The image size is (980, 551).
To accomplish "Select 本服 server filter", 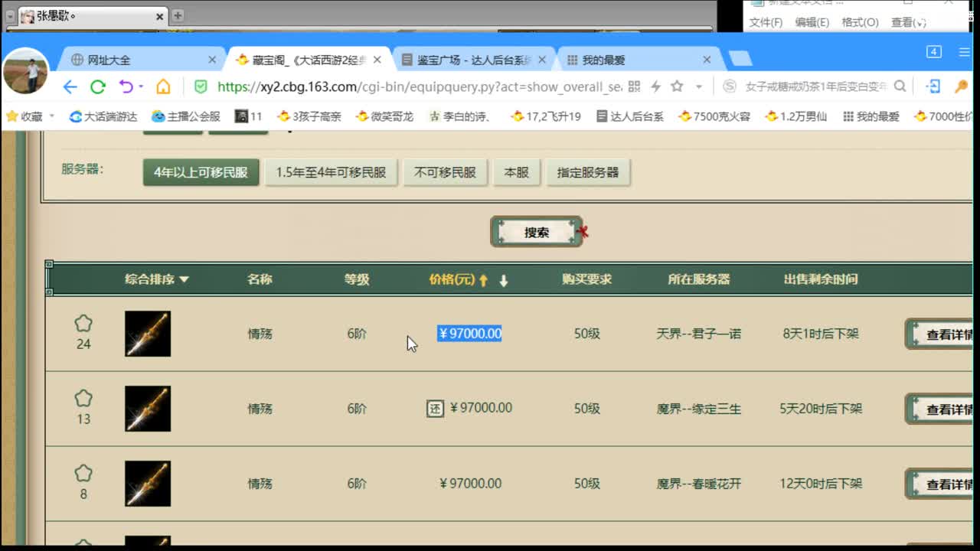I will tap(517, 172).
